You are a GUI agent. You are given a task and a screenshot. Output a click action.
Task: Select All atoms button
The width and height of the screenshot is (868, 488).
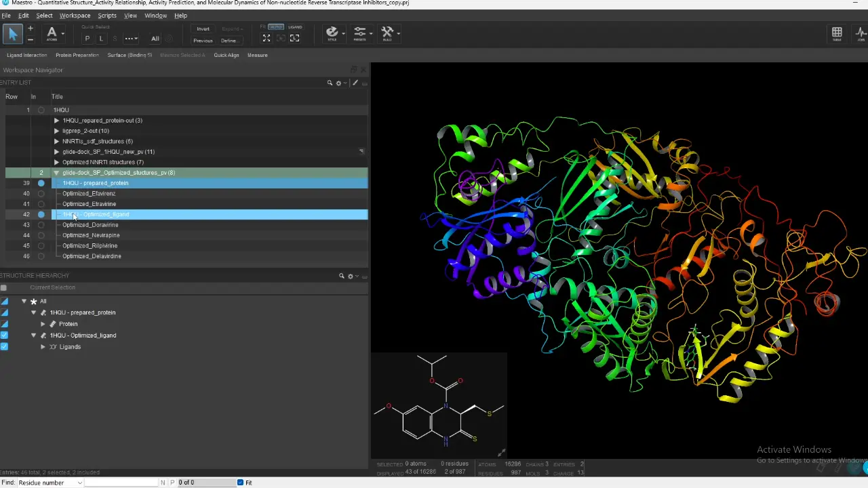(155, 39)
